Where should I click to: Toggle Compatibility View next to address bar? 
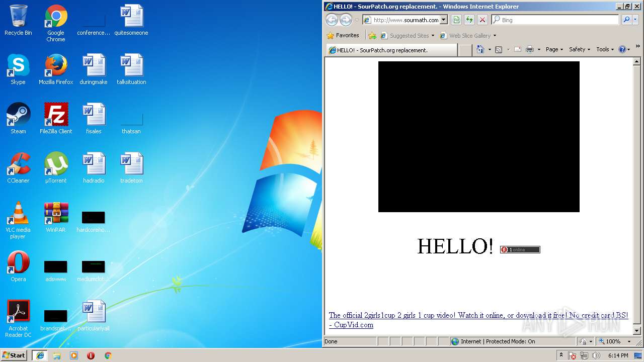tap(456, 20)
